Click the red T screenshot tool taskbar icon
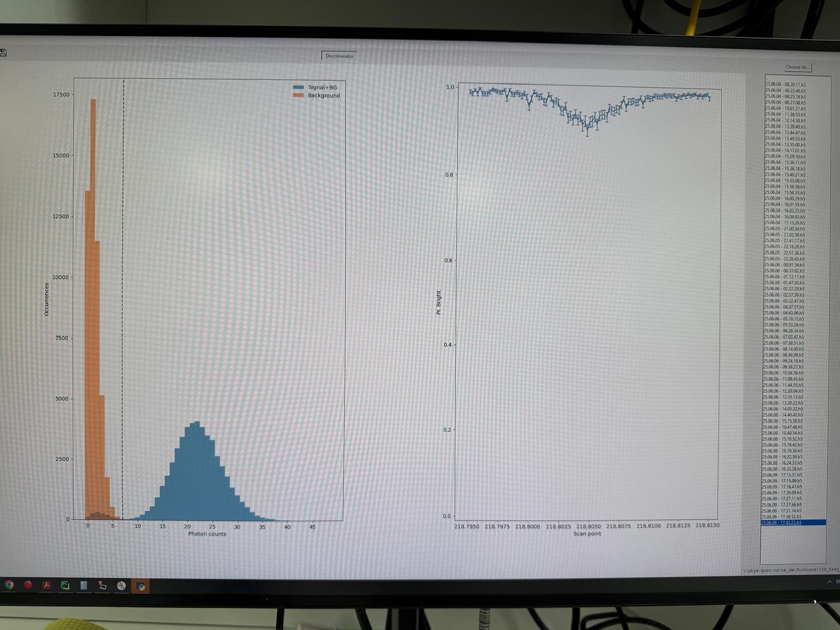The height and width of the screenshot is (630, 840). [x=102, y=585]
